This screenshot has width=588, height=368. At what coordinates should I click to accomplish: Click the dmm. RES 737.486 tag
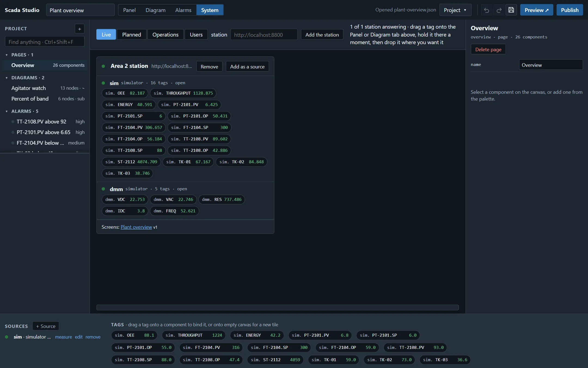pyautogui.click(x=222, y=200)
